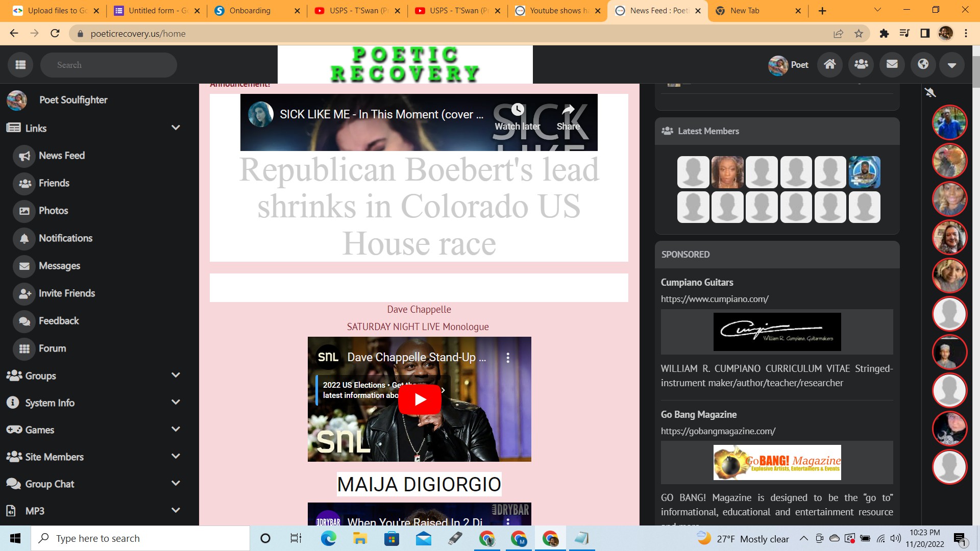Image resolution: width=980 pixels, height=551 pixels.
Task: Expand the Groups section
Action: pos(176,375)
